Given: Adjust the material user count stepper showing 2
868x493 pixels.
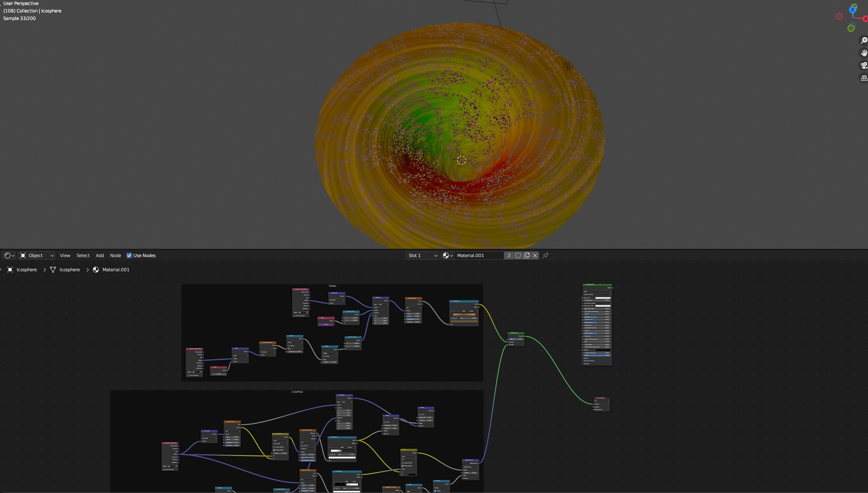Looking at the screenshot, I should click(x=508, y=255).
